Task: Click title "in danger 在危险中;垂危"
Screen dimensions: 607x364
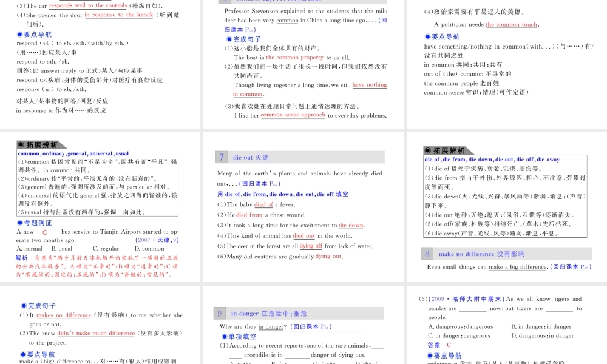Action: (269, 313)
